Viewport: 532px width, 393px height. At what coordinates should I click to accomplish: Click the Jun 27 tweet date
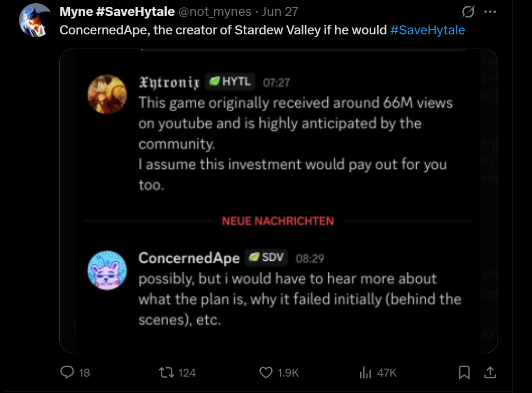[x=280, y=12]
